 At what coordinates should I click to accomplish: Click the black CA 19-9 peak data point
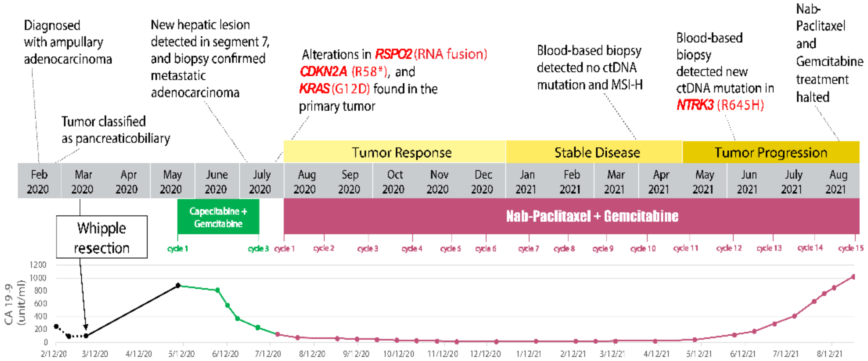178,285
